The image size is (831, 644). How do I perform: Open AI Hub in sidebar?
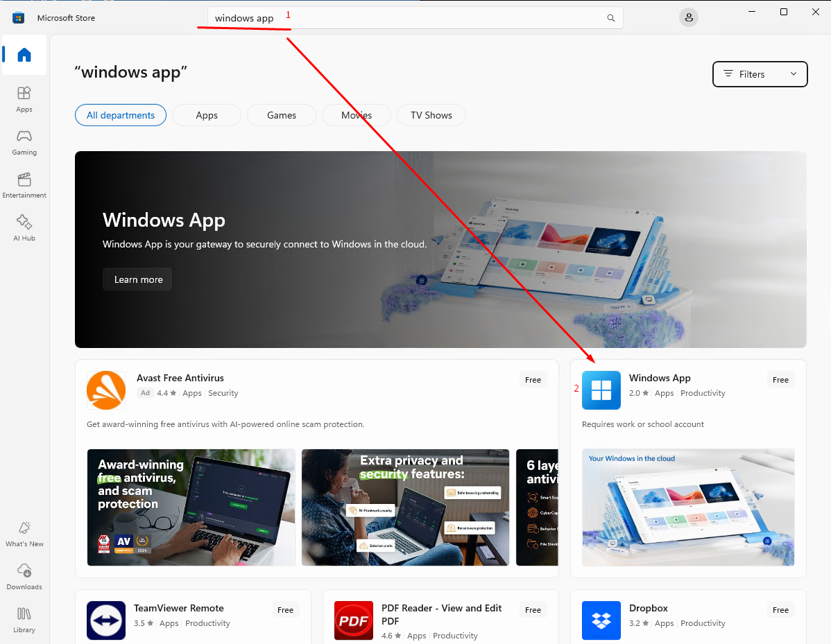pyautogui.click(x=24, y=228)
